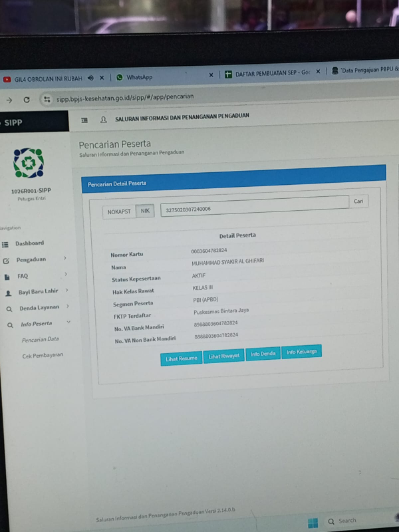Click the FAQ document icon
The image size is (399, 532).
pyautogui.click(x=7, y=277)
